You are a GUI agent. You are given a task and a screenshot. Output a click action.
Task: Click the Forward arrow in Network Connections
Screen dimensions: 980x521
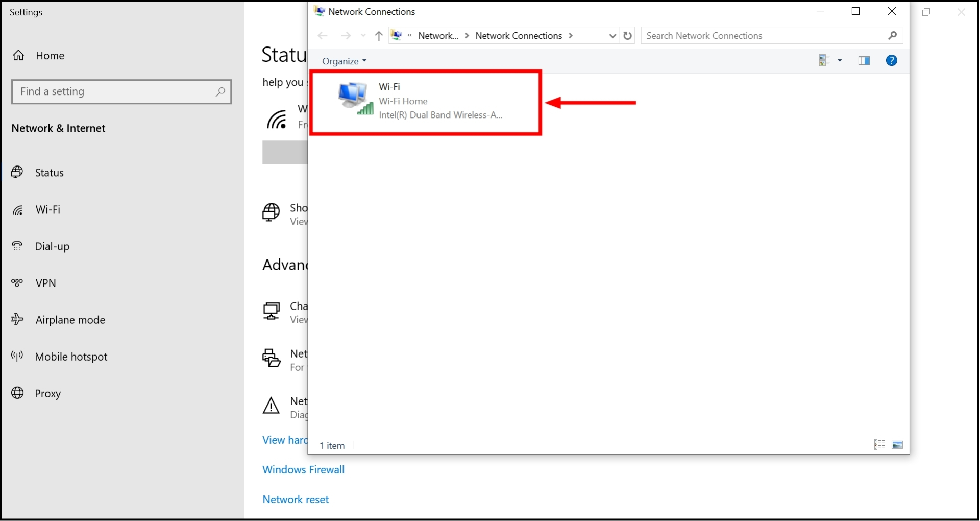346,36
